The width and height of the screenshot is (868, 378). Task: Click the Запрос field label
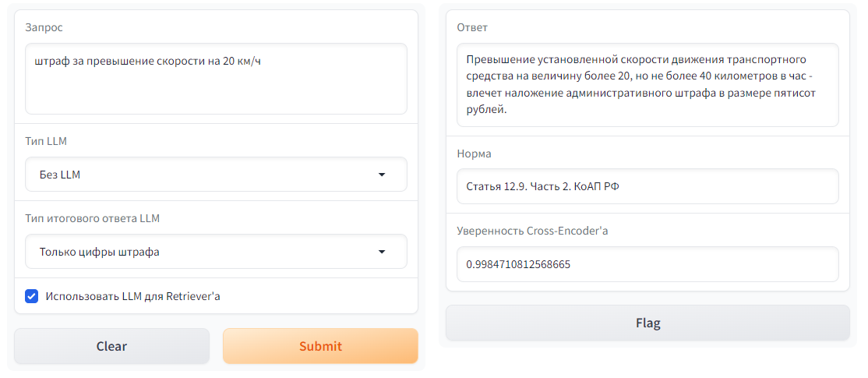(44, 27)
